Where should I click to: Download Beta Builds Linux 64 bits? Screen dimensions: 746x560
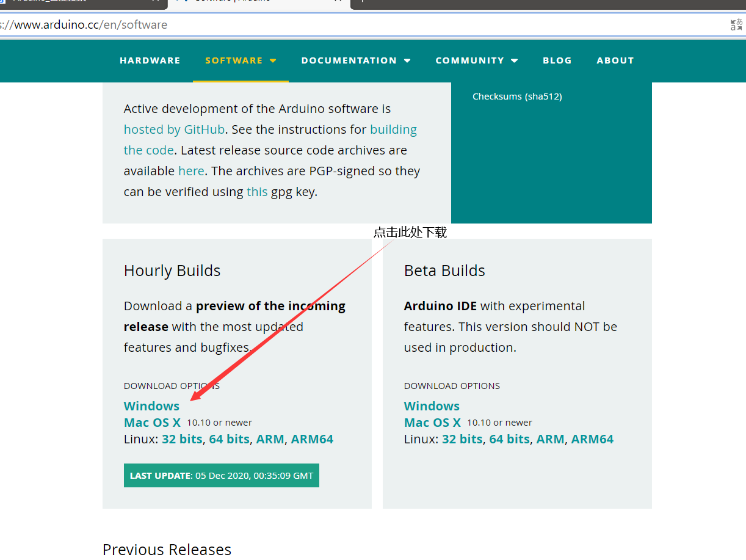click(509, 439)
